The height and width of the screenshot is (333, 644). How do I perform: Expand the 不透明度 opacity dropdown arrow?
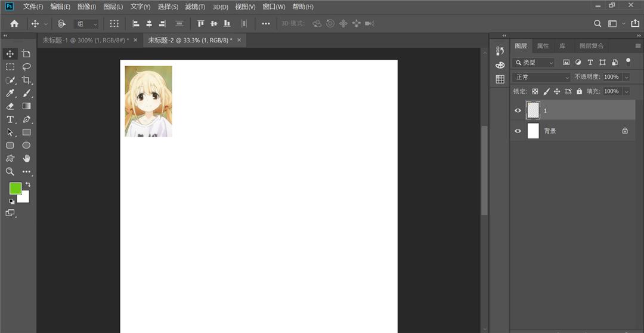(x=626, y=77)
